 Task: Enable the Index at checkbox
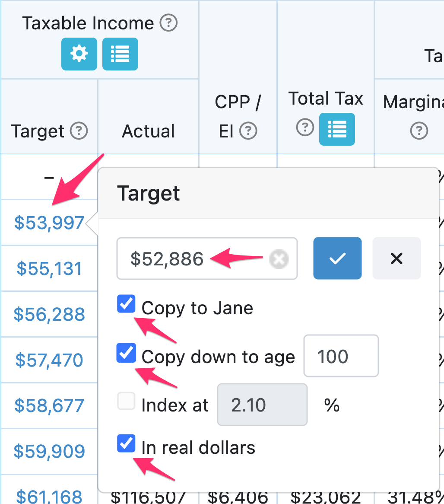click(x=126, y=401)
